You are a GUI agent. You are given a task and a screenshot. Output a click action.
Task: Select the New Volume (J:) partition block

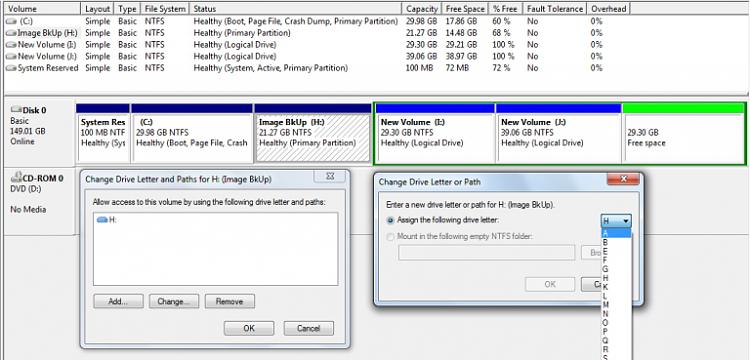pyautogui.click(x=559, y=133)
